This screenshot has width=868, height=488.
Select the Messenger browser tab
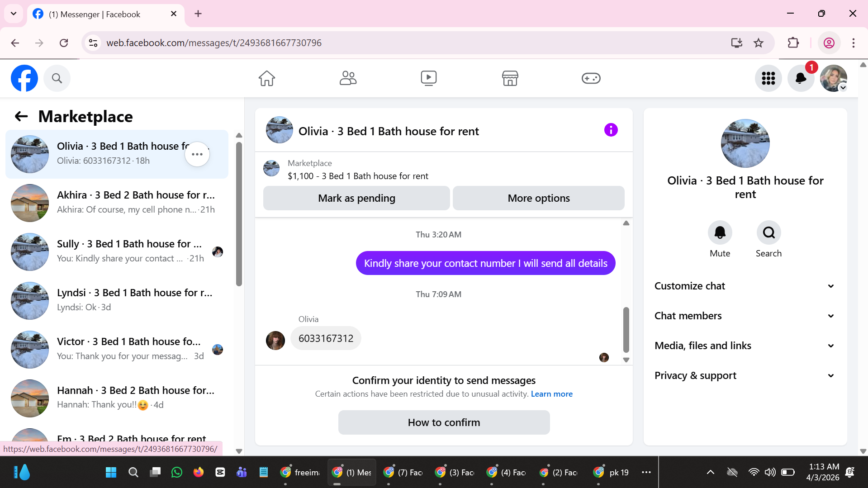(106, 14)
